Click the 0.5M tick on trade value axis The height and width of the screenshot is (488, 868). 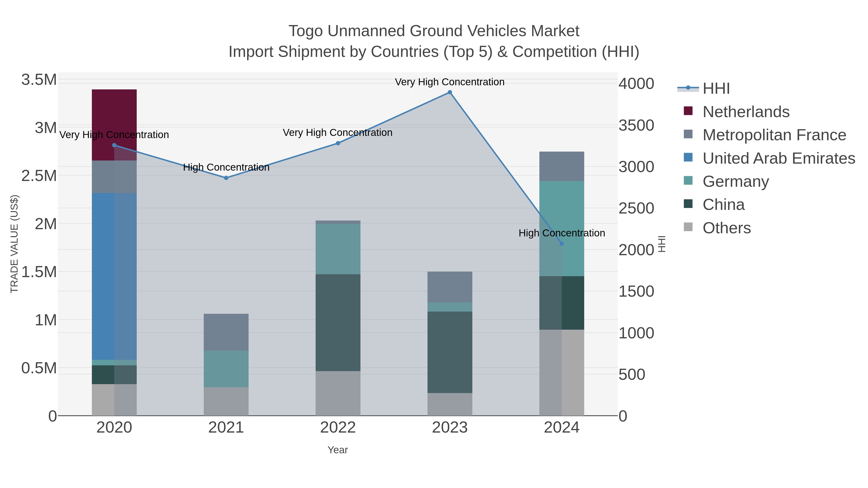coord(39,368)
